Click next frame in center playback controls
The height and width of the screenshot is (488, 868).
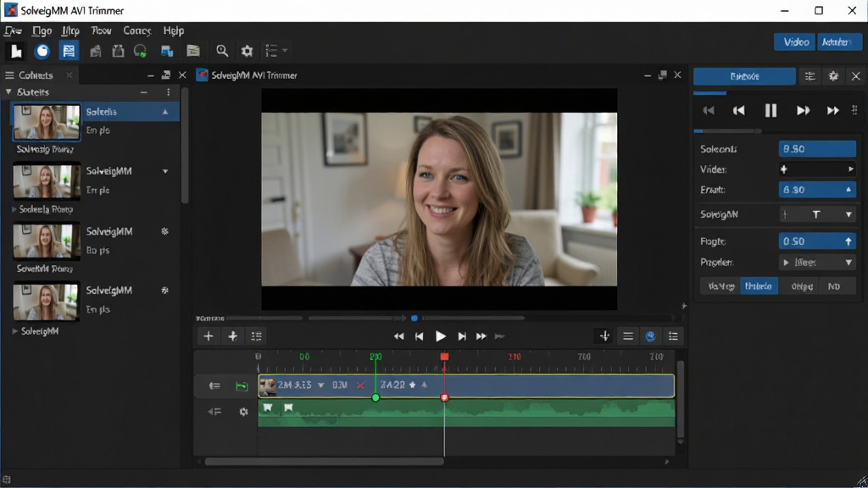click(x=462, y=336)
